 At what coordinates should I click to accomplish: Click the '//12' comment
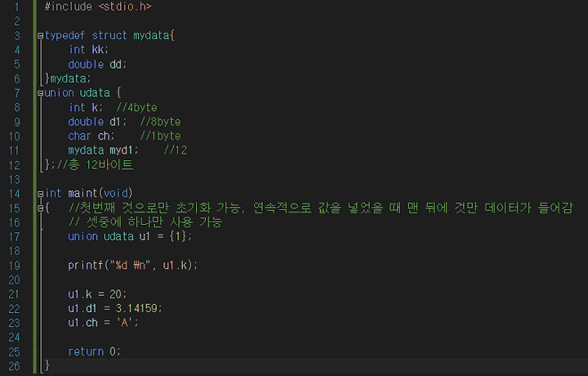click(175, 150)
